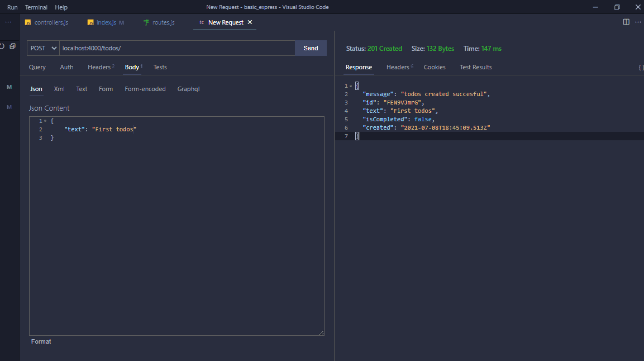Click inside the Json Content editor
Screen dimensions: 644x361
click(176, 226)
